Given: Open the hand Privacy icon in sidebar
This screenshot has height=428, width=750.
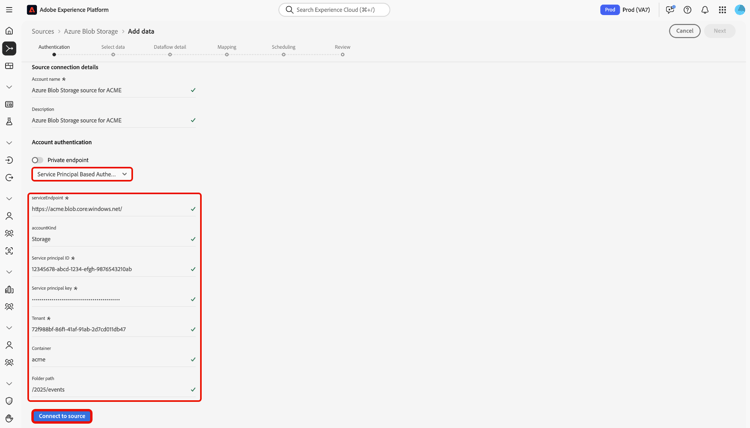Looking at the screenshot, I should pyautogui.click(x=9, y=418).
